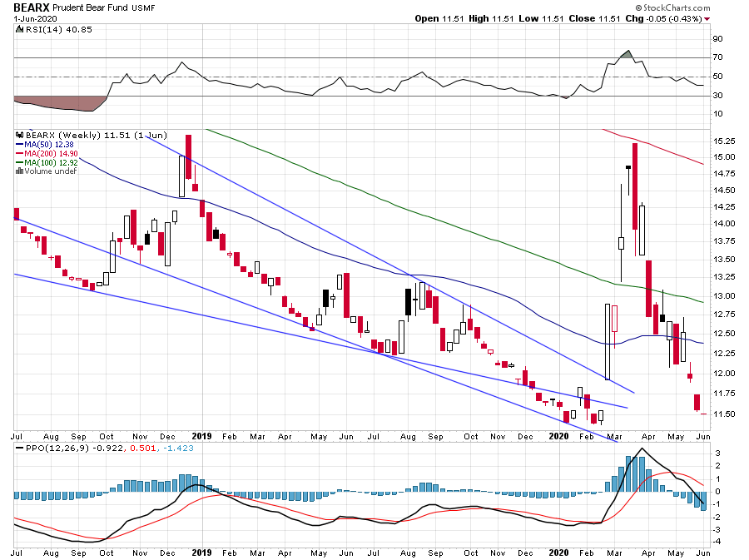
Task: Click the 70 level on the RSI axis
Action: click(x=717, y=57)
